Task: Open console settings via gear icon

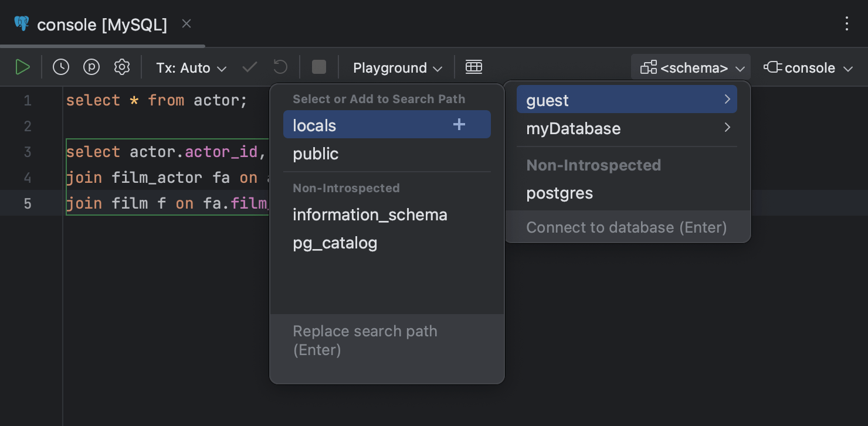Action: (121, 67)
